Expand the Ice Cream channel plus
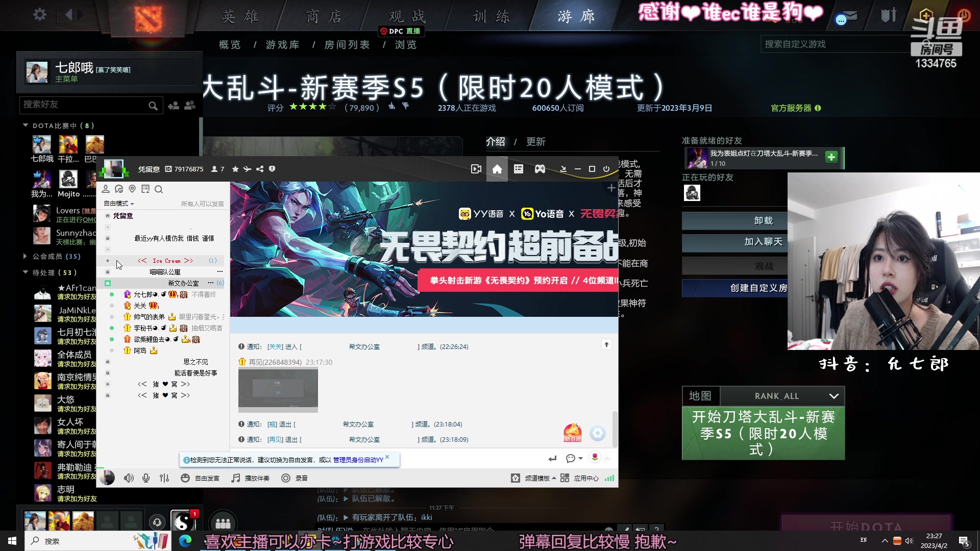This screenshot has height=551, width=980. (x=108, y=261)
